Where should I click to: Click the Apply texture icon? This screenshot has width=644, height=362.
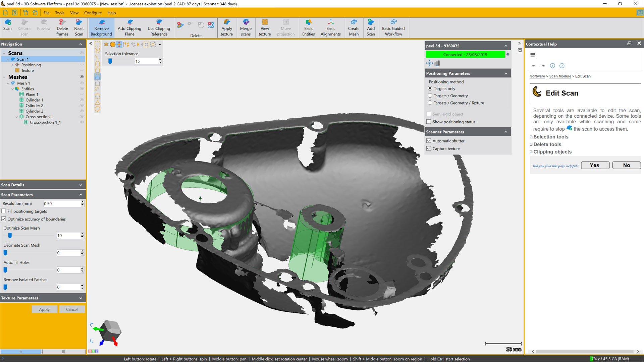(226, 28)
